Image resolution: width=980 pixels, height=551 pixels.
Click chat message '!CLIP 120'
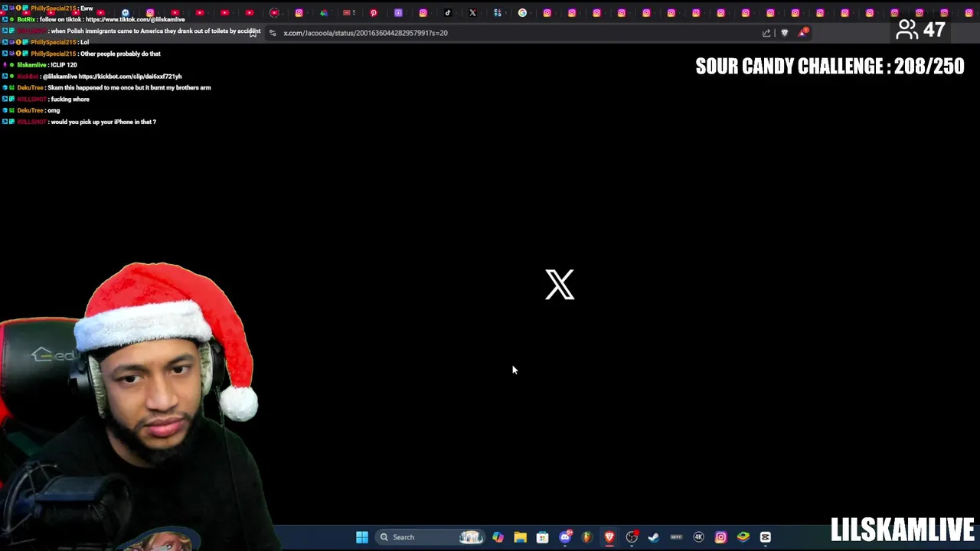(x=64, y=65)
